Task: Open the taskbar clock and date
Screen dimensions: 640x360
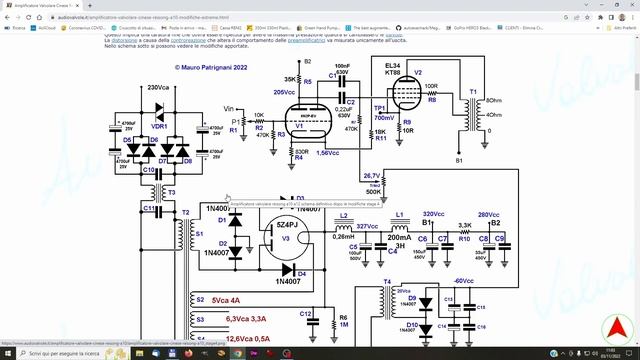Action: 611,353
